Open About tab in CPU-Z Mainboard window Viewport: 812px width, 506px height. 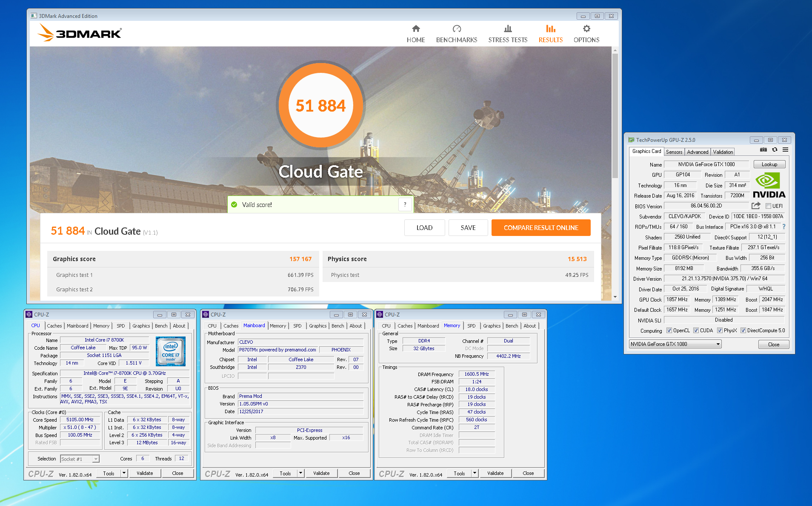pyautogui.click(x=356, y=326)
